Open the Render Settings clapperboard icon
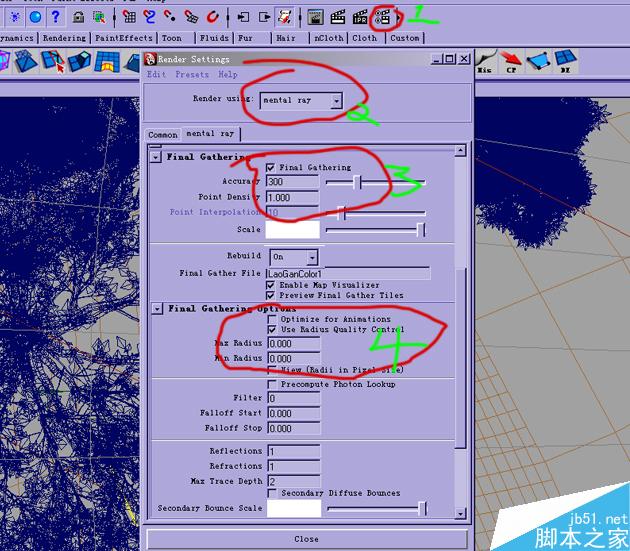 (x=382, y=17)
